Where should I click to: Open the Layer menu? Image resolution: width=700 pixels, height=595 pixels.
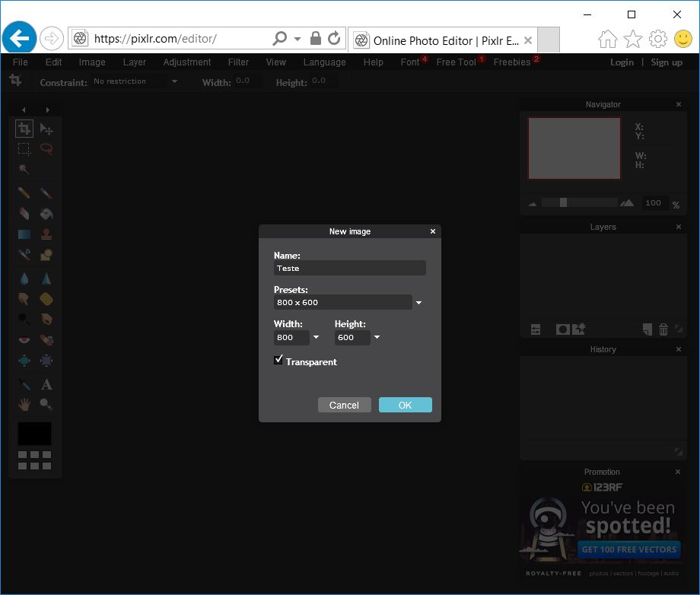pos(135,62)
